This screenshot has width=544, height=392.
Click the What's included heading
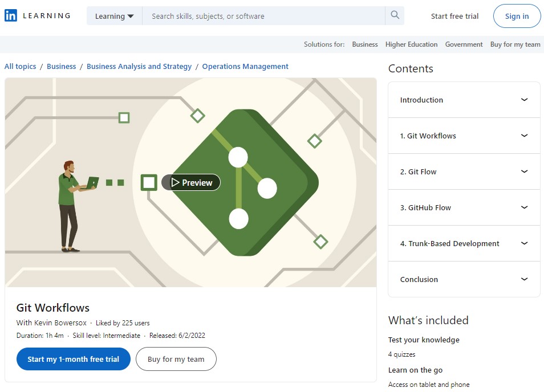tap(428, 320)
